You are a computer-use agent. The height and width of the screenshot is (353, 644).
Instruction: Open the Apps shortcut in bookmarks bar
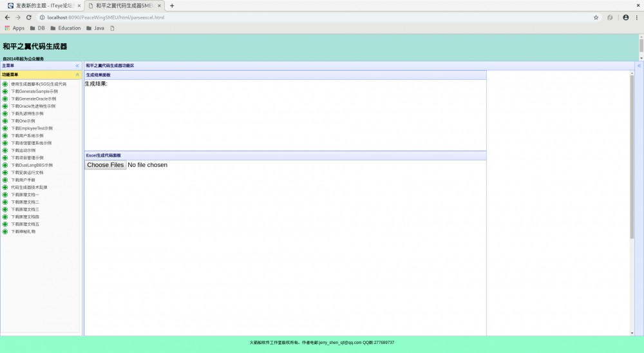tap(14, 28)
